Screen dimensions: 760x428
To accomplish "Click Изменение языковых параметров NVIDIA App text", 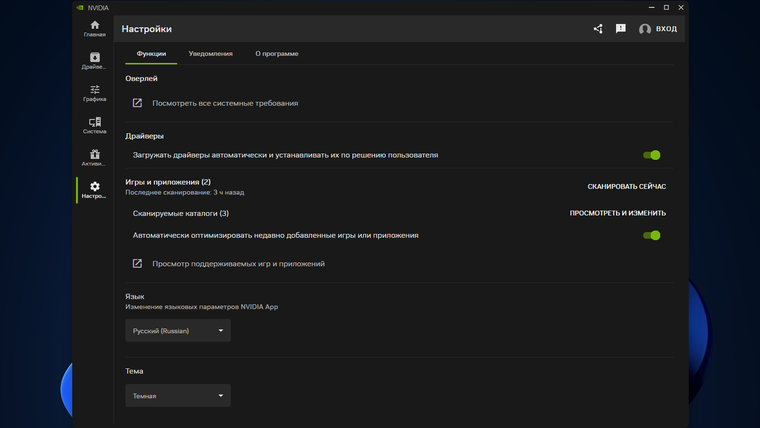I will (202, 307).
